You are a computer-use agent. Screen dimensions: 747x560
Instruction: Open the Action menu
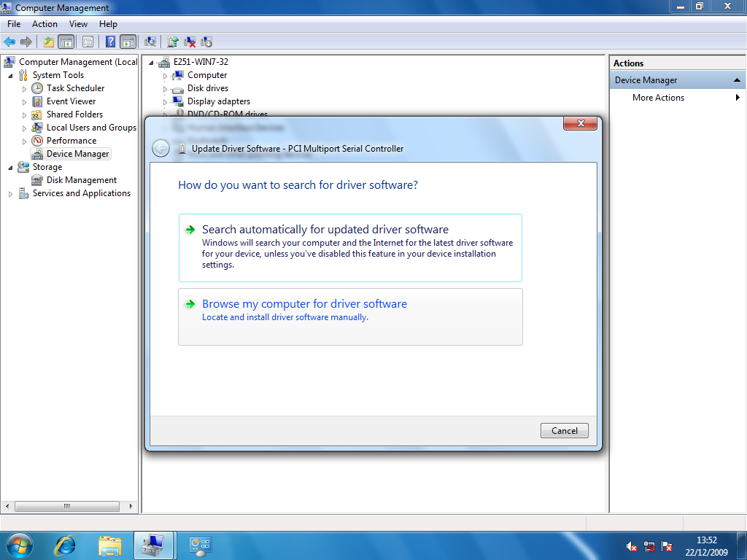tap(44, 23)
